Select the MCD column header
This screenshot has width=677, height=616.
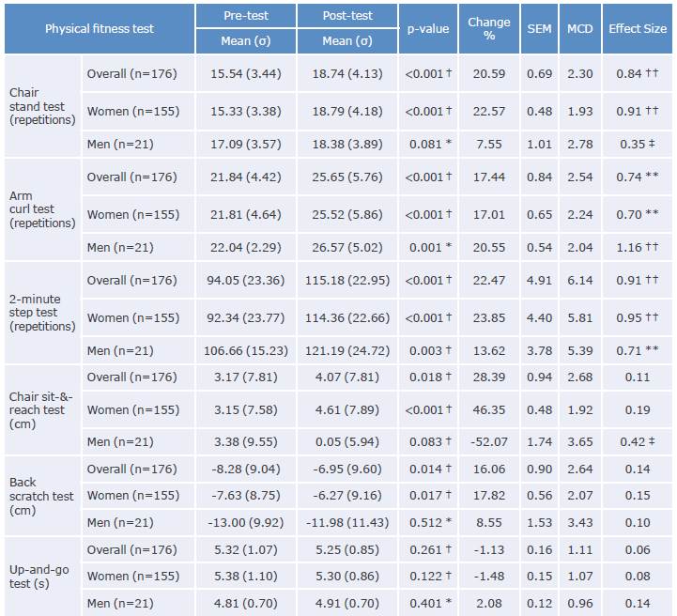coord(579,28)
